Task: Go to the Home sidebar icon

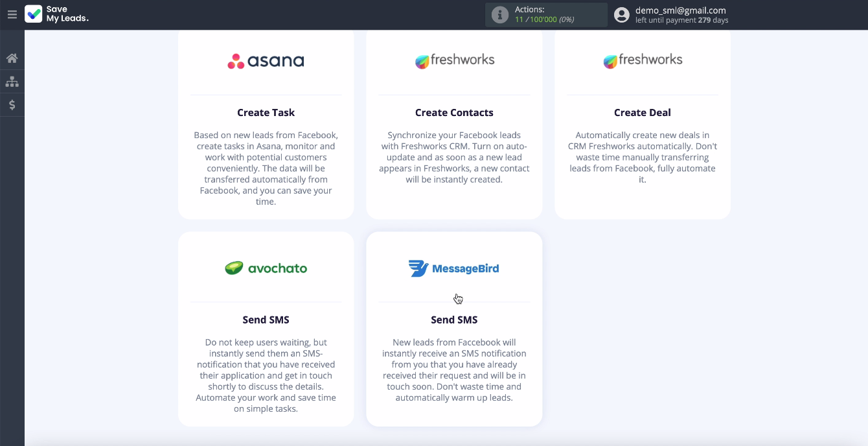Action: [12, 58]
